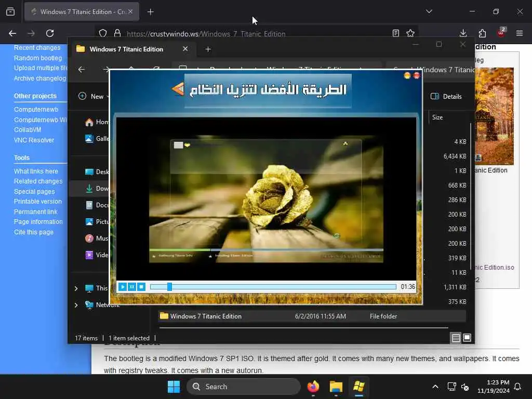
Task: Click the video preview area with the golden rose
Action: tap(266, 199)
